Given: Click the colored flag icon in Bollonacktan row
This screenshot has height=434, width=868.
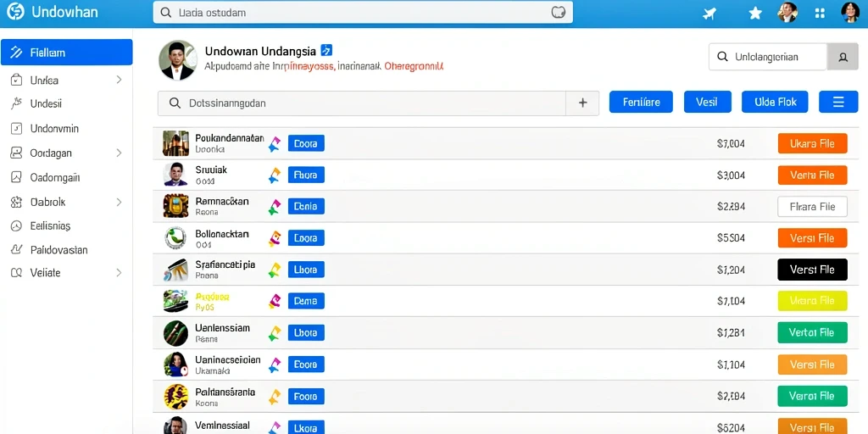Looking at the screenshot, I should point(274,238).
